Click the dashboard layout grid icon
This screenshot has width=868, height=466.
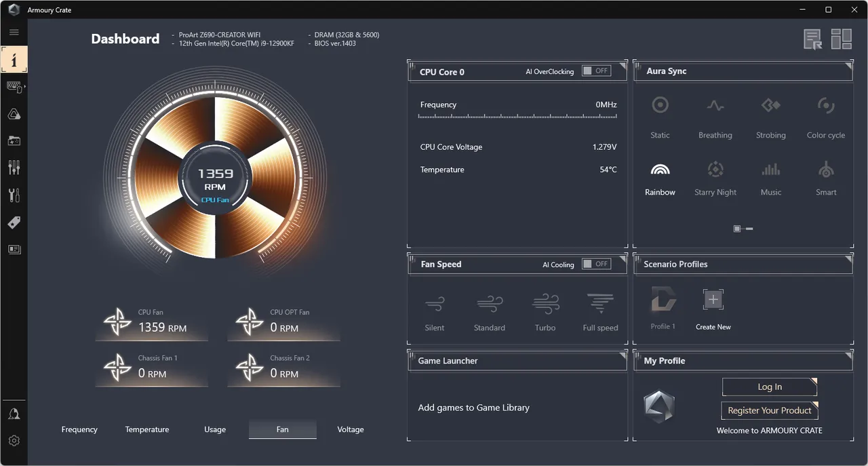click(x=842, y=39)
